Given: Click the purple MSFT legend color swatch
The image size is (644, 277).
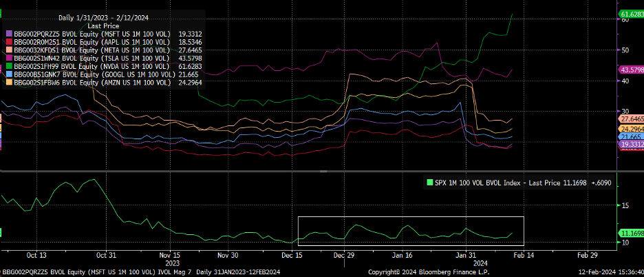Looking at the screenshot, I should (10, 34).
